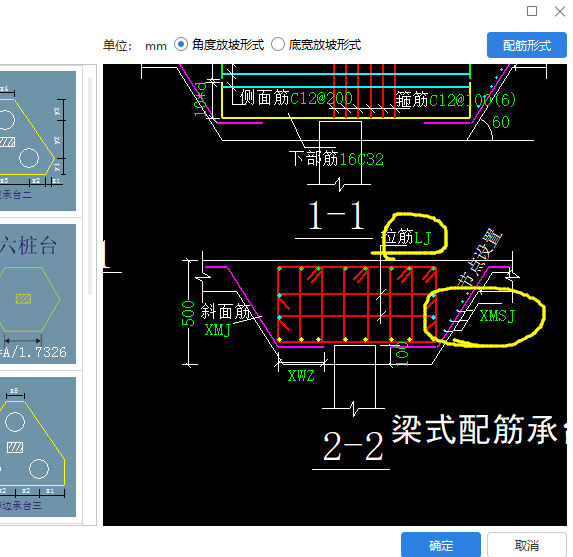
Task: Close the dialog window
Action: point(559,11)
